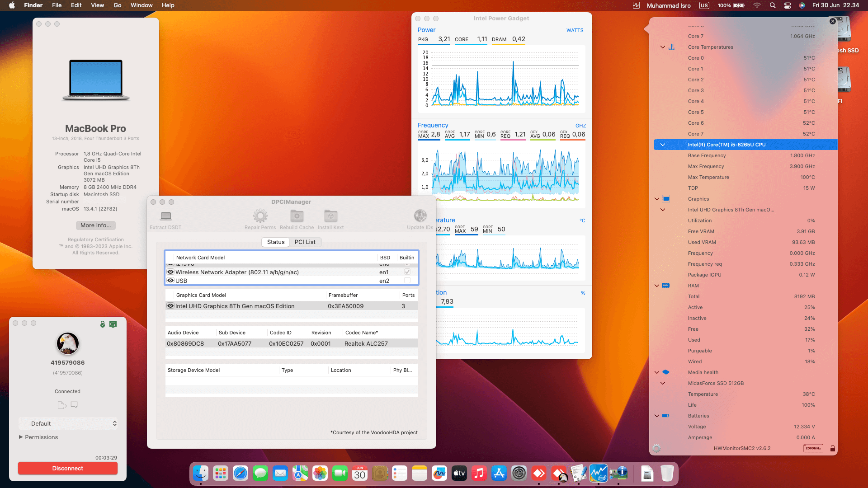
Task: Open the Default profile dropdown in AnyDesk
Action: pyautogui.click(x=69, y=423)
